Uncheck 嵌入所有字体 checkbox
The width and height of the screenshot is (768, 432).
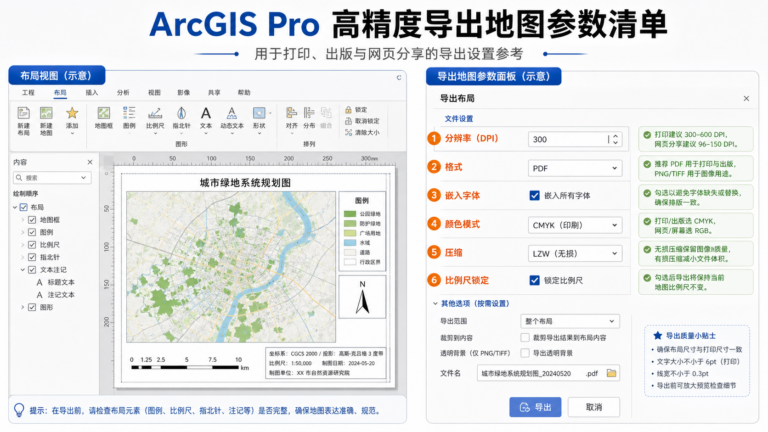pyautogui.click(x=534, y=195)
